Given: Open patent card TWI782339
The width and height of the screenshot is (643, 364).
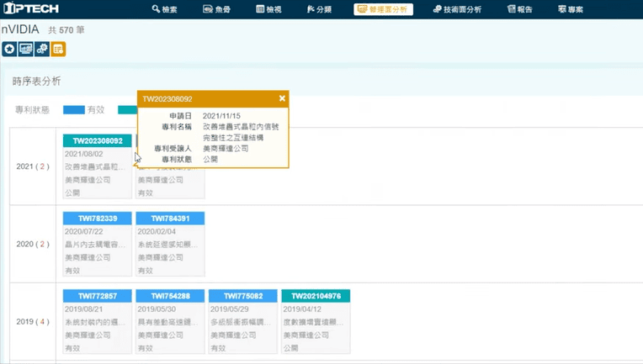Looking at the screenshot, I should click(97, 219).
